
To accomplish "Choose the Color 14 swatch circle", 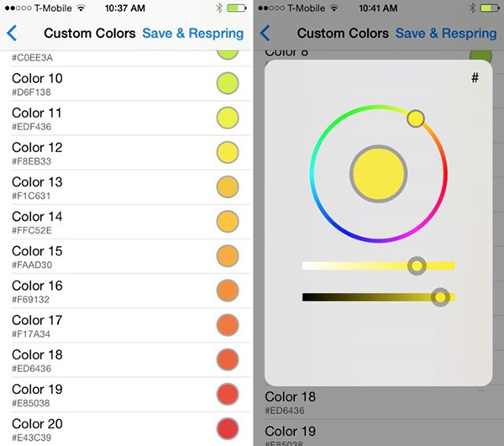I will pos(228,221).
